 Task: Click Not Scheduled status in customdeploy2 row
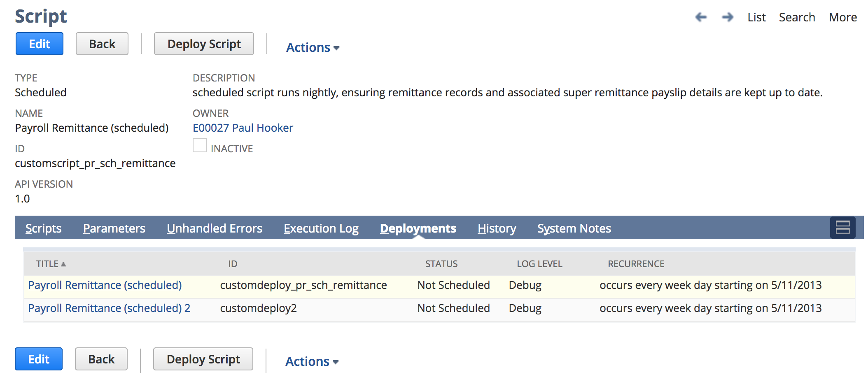tap(454, 308)
